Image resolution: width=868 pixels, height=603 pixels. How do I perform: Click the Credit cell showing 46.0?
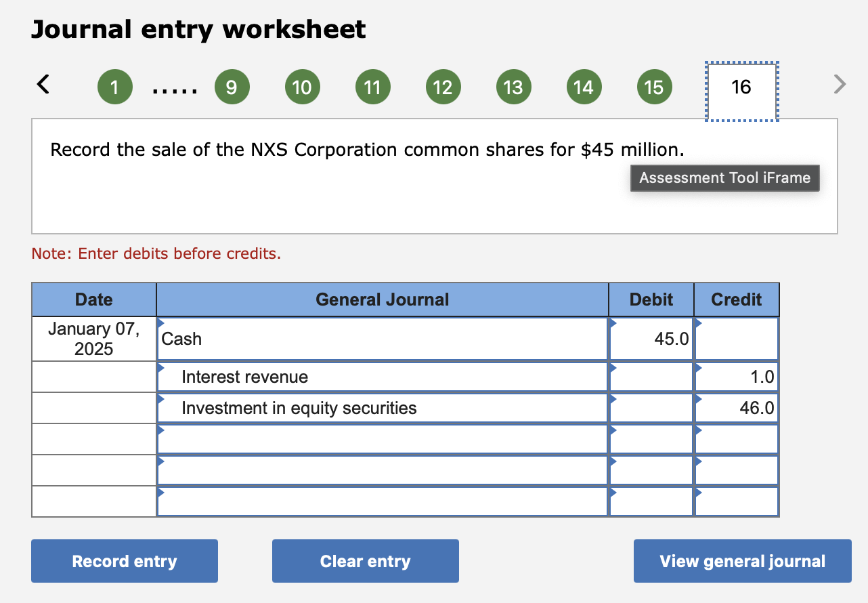(736, 408)
